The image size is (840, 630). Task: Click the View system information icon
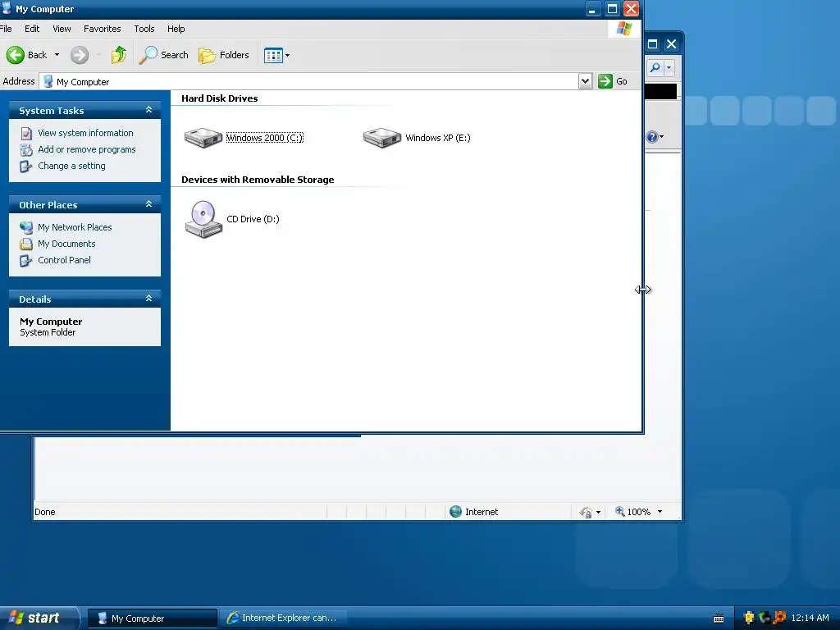[x=26, y=133]
